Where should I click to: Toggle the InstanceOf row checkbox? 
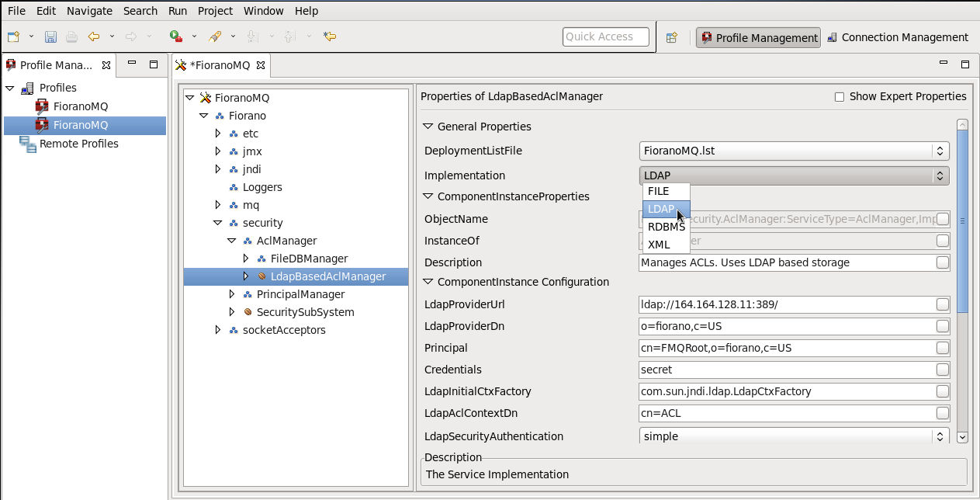(x=943, y=241)
